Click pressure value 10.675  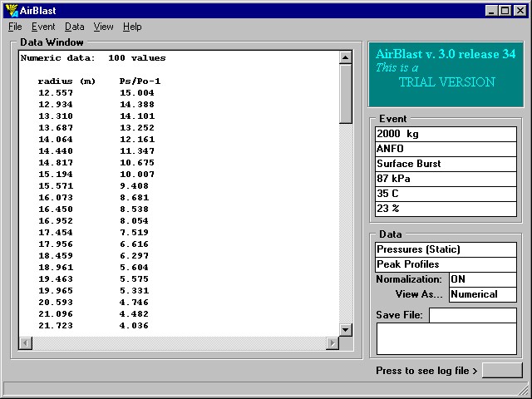tap(137, 163)
